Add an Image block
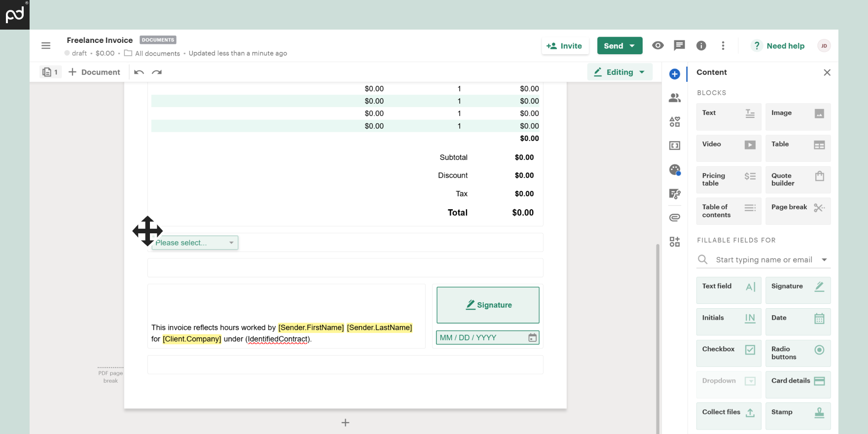This screenshot has height=434, width=868. 798,117
